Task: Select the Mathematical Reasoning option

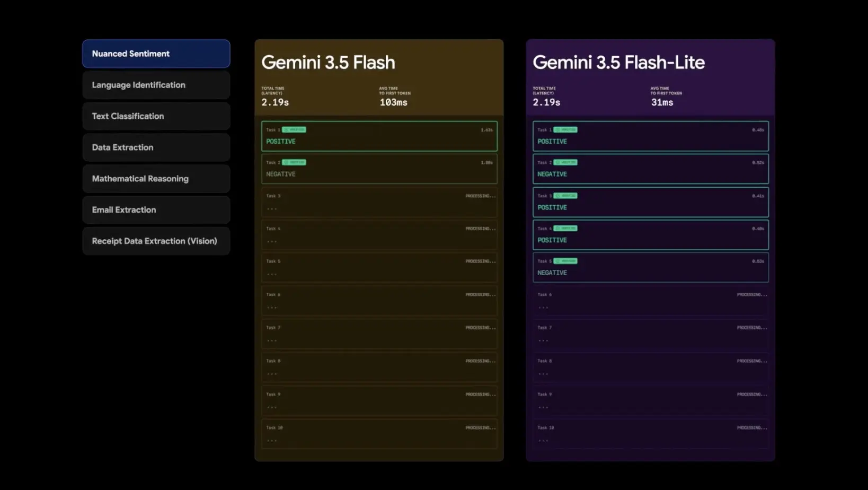Action: [x=156, y=179]
